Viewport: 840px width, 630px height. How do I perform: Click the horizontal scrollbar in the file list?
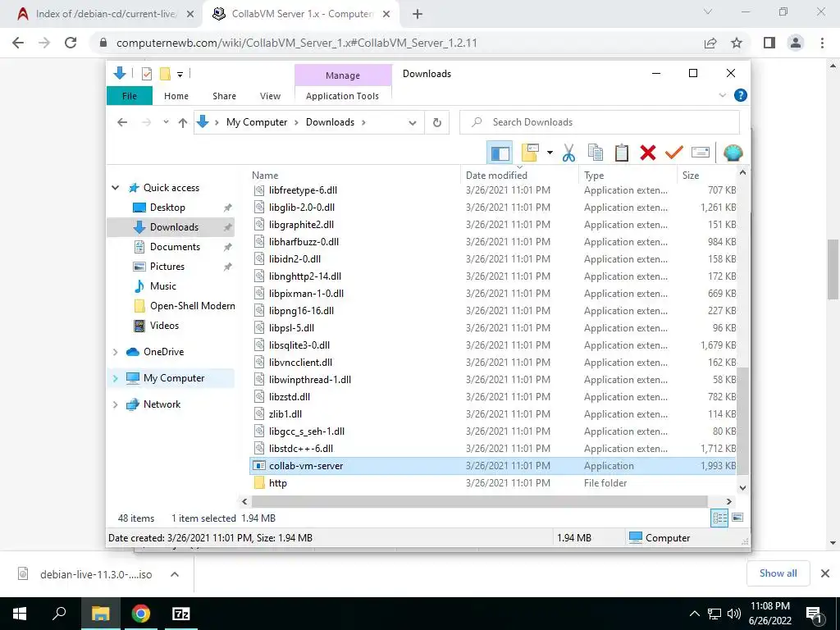click(479, 501)
